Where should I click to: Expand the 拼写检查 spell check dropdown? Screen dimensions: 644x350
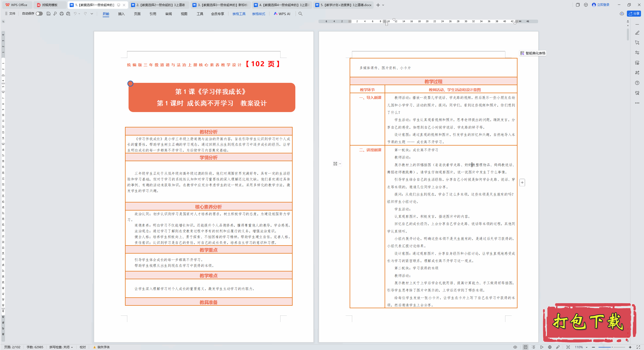(x=61, y=347)
